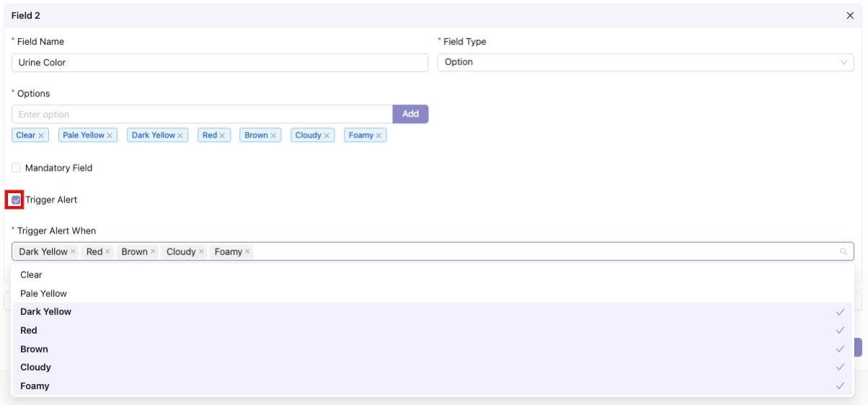Remove the Foamy tag from Options
Viewport: 868px width, 405px height.
[379, 135]
